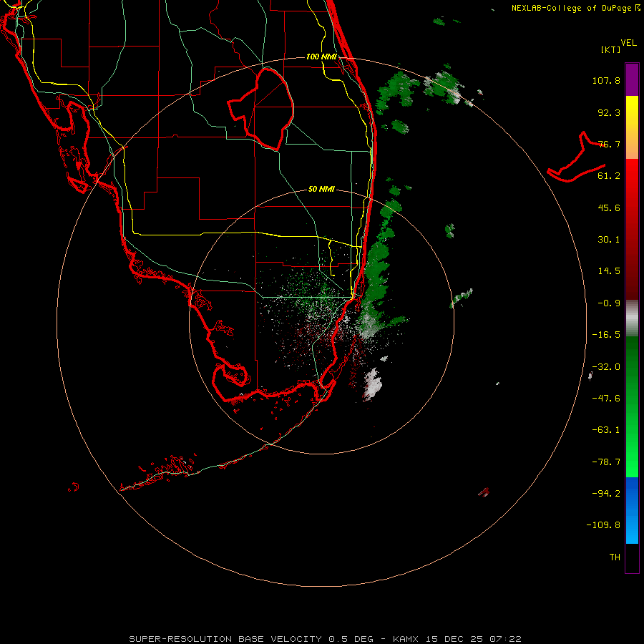Select the -16.5 legend value
The image size is (644, 644).
(x=606, y=335)
